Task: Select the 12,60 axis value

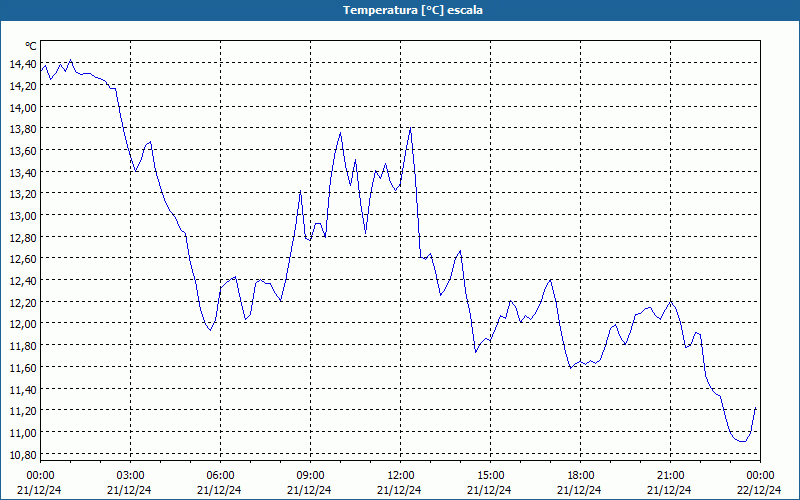Action: point(23,259)
